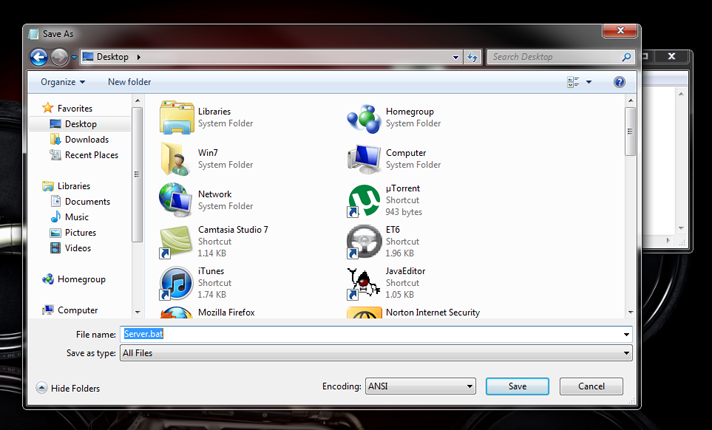Click the Back navigation arrow
Viewport: 712px width, 430px height.
pos(39,57)
